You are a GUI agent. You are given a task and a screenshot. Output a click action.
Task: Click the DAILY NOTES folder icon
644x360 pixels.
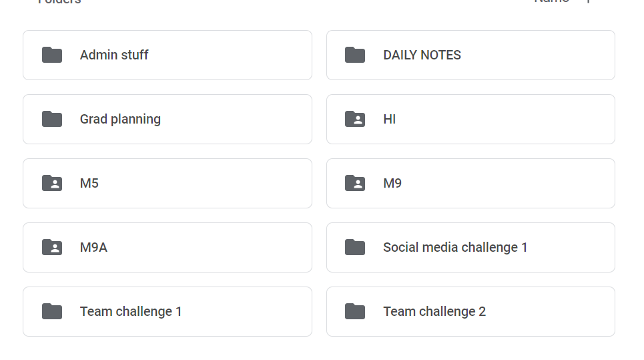[x=355, y=55]
